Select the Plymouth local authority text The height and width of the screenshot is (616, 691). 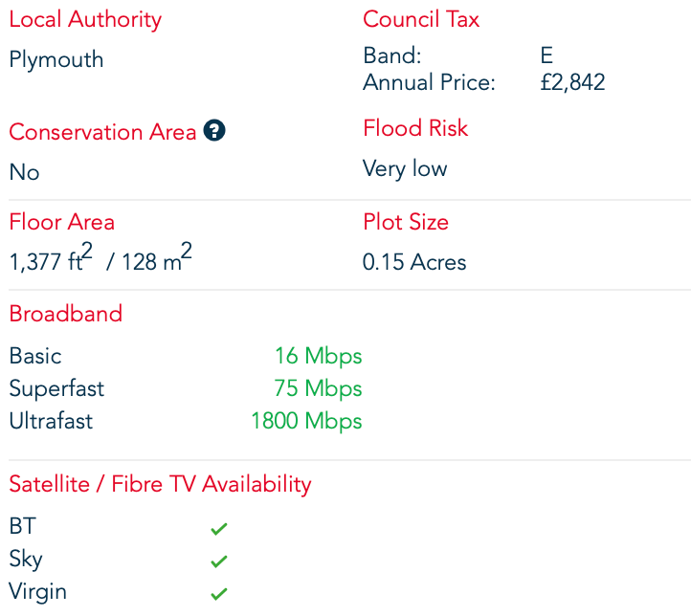(56, 59)
